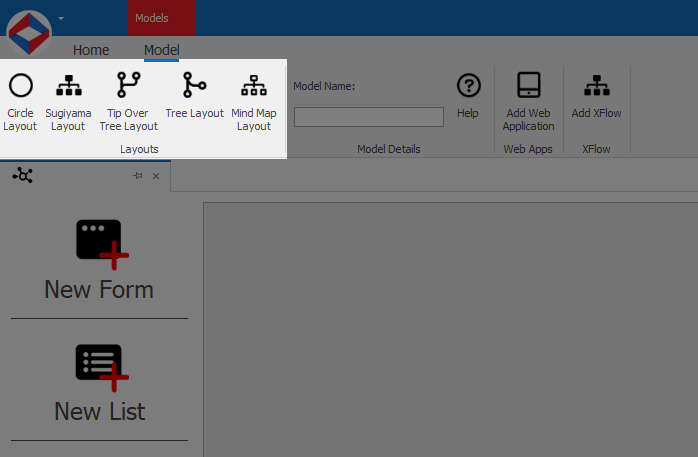Choose Tip Over Tree Layout
This screenshot has width=698, height=457.
[x=128, y=102]
